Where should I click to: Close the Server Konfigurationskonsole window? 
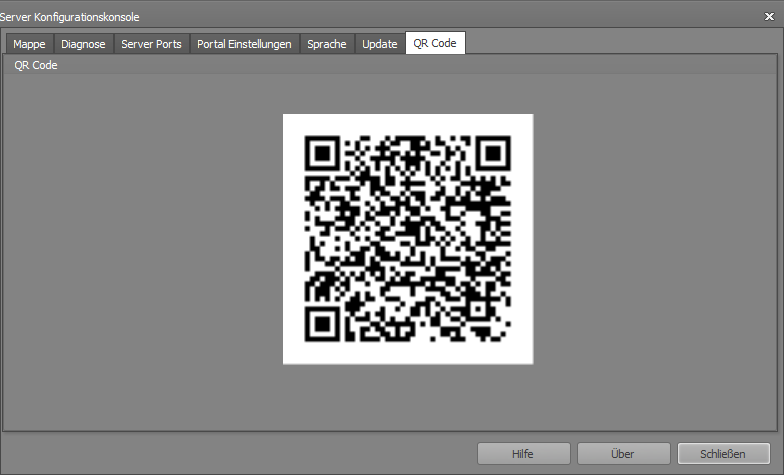[x=770, y=16]
